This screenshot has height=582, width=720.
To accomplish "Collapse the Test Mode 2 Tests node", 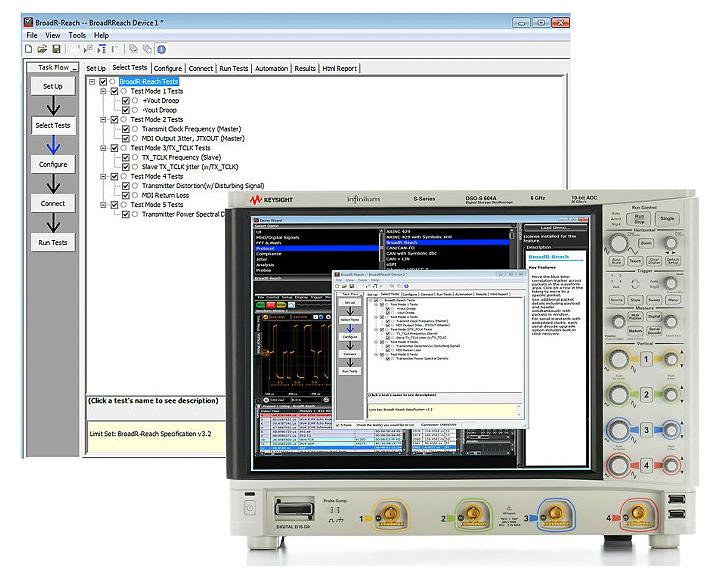I will [103, 119].
